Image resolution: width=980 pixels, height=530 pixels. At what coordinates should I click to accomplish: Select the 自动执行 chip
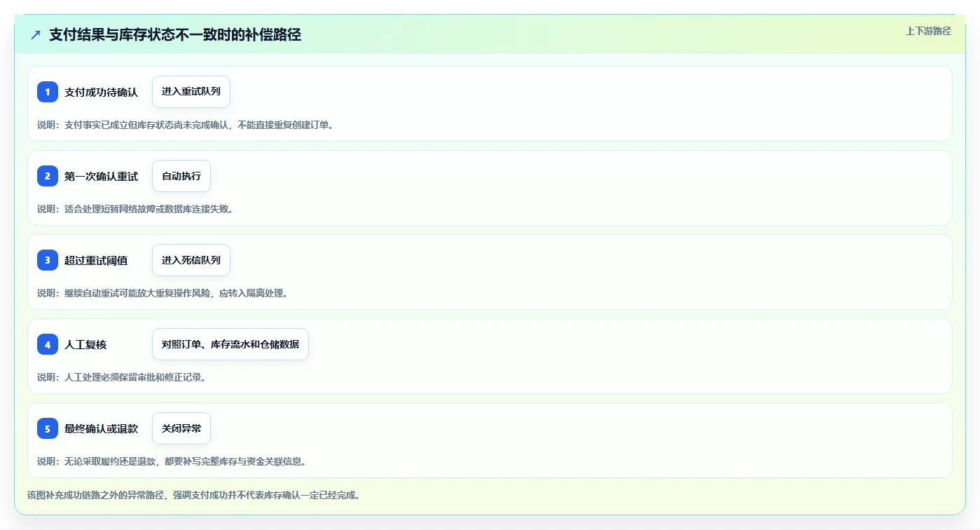pyautogui.click(x=181, y=176)
